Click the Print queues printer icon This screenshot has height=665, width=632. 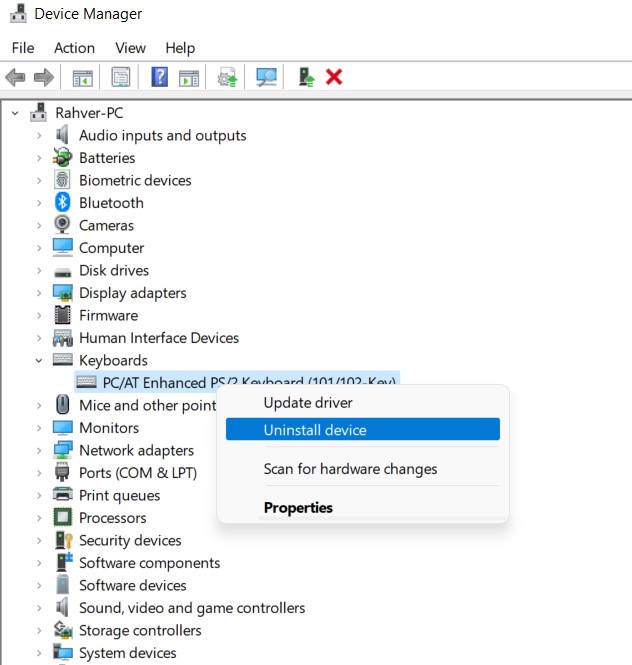[63, 494]
